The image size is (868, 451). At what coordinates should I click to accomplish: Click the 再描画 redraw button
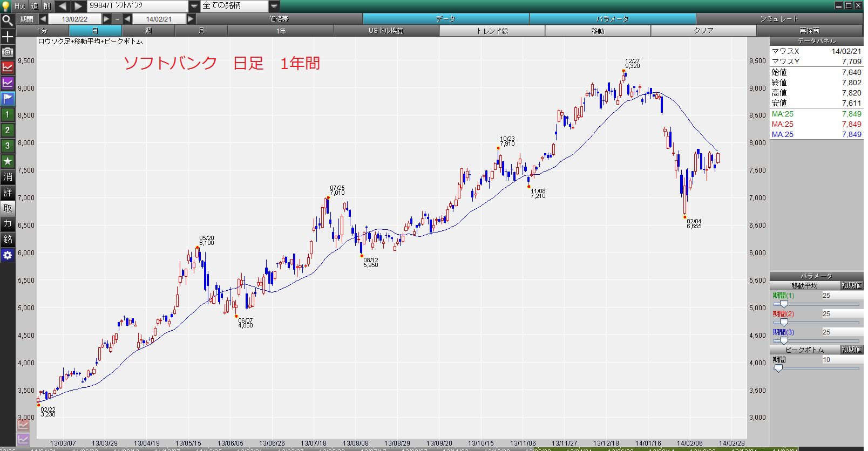[810, 31]
